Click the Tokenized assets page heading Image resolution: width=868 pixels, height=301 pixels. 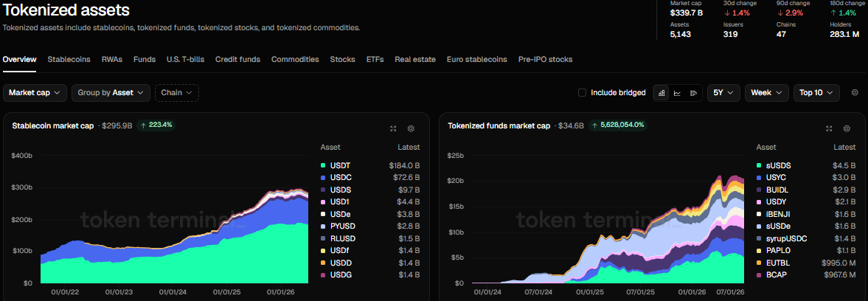tap(66, 10)
